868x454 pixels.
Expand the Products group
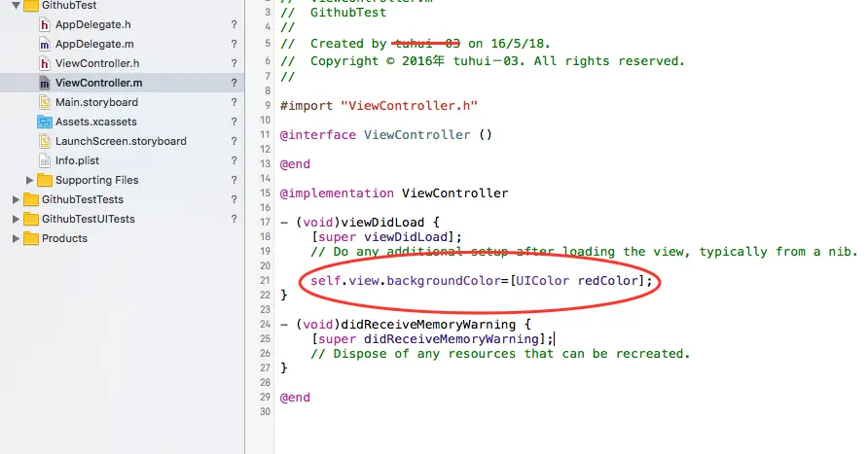point(16,238)
